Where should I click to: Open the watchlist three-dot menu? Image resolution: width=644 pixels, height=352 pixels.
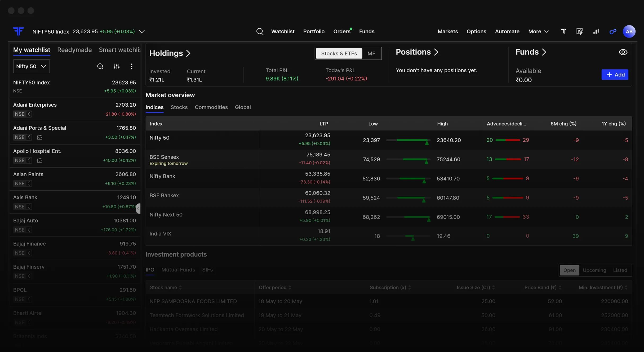coord(132,66)
